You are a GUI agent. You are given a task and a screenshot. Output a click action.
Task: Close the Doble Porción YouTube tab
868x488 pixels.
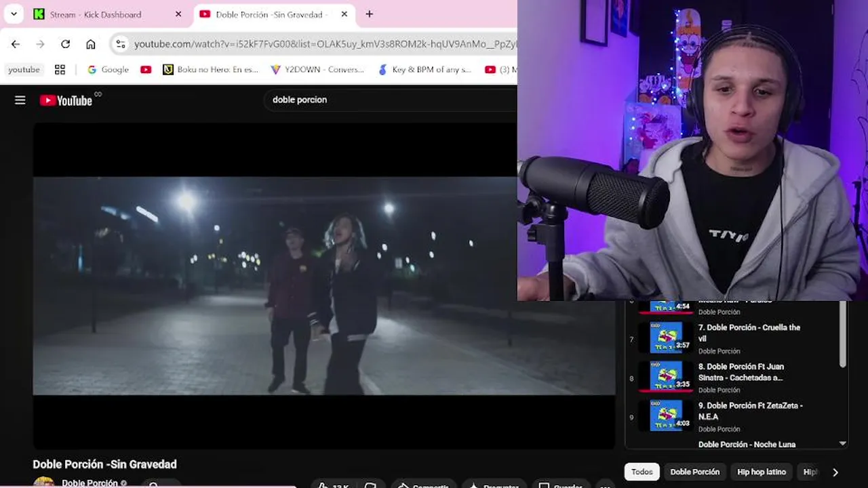pyautogui.click(x=344, y=14)
